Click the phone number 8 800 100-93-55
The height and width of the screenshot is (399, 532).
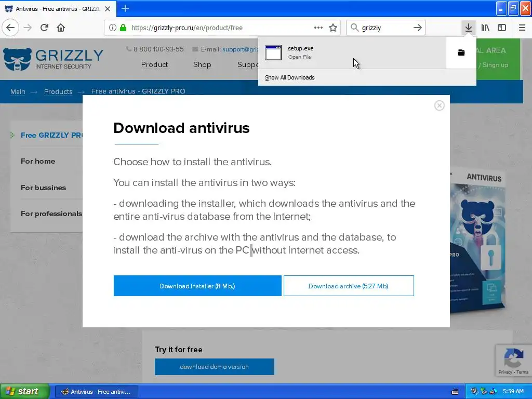pos(158,49)
